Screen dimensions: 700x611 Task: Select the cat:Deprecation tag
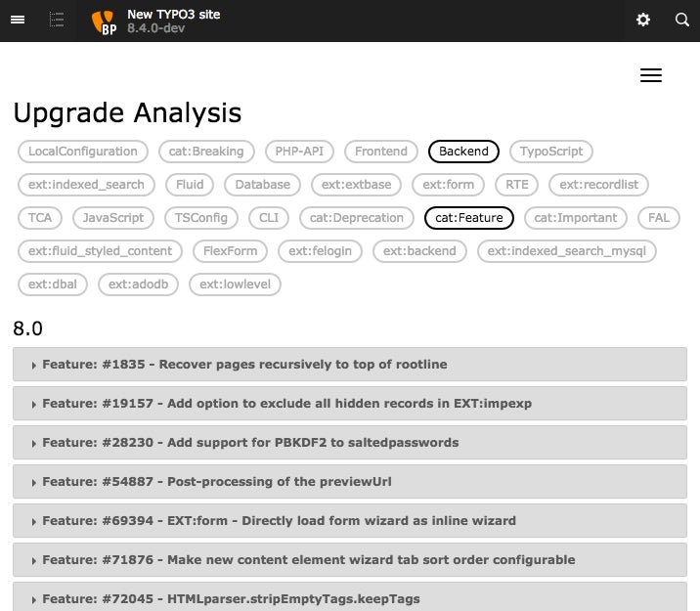coord(357,218)
